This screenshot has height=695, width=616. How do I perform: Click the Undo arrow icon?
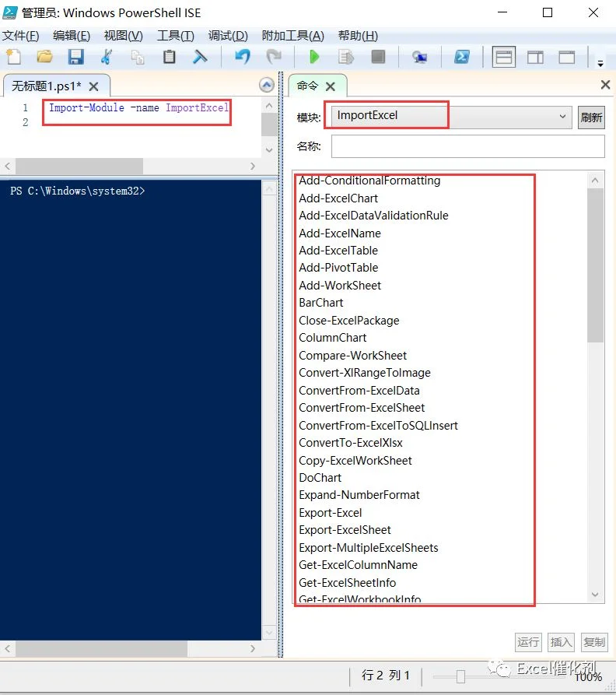(242, 57)
